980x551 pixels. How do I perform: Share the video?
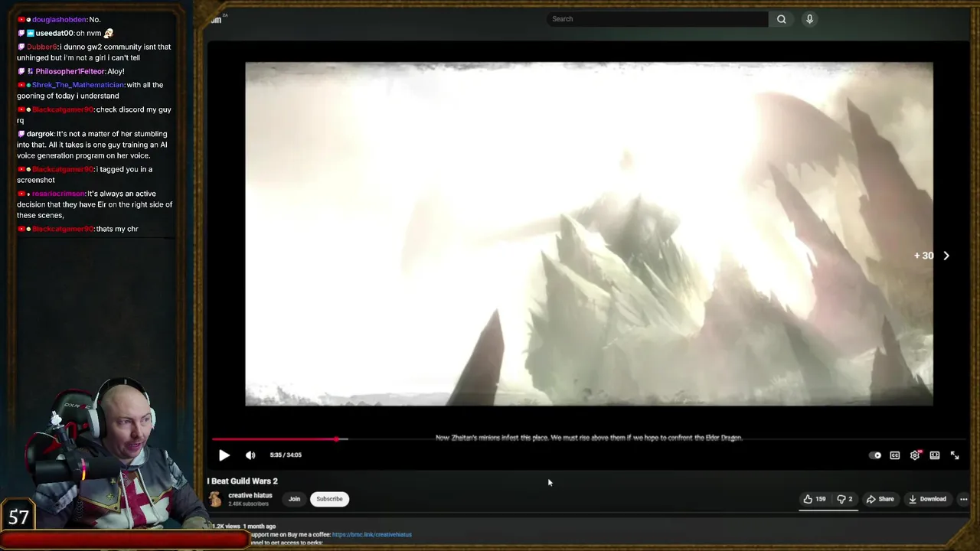(x=880, y=499)
